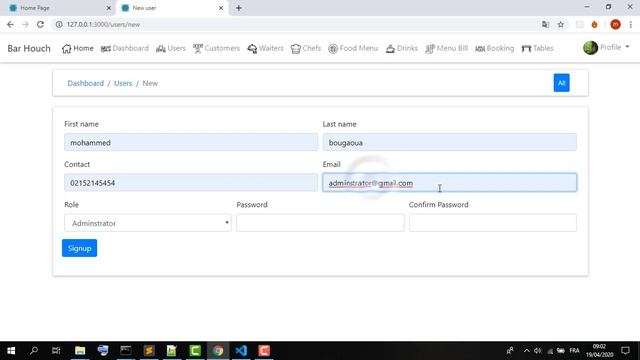Open Customers in the navbar
Screen dimensions: 640x360
216,48
